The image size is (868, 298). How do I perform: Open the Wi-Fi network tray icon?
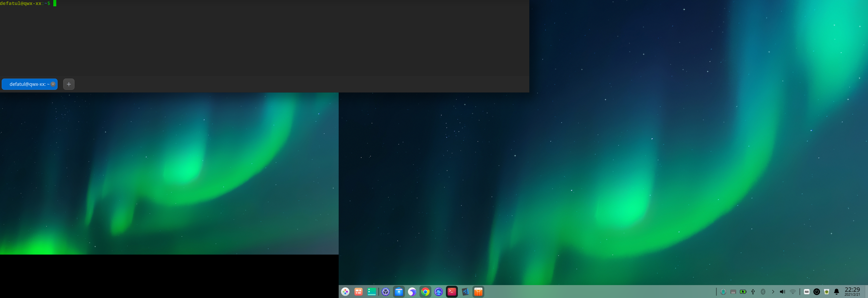[x=793, y=292]
